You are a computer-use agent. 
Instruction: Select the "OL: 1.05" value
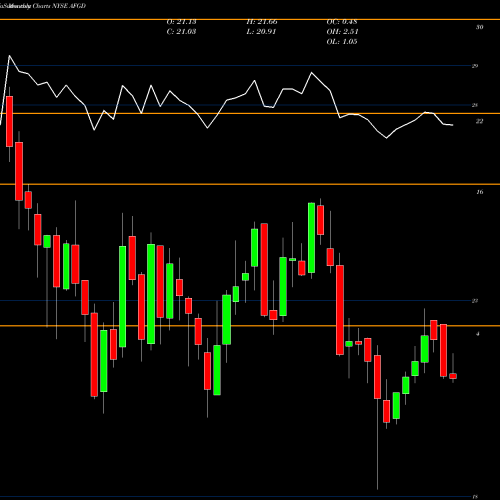pyautogui.click(x=342, y=42)
